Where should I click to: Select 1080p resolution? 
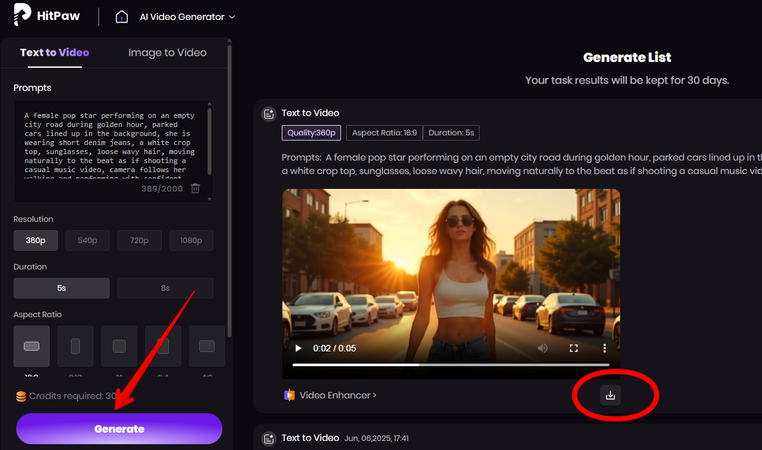pos(191,241)
